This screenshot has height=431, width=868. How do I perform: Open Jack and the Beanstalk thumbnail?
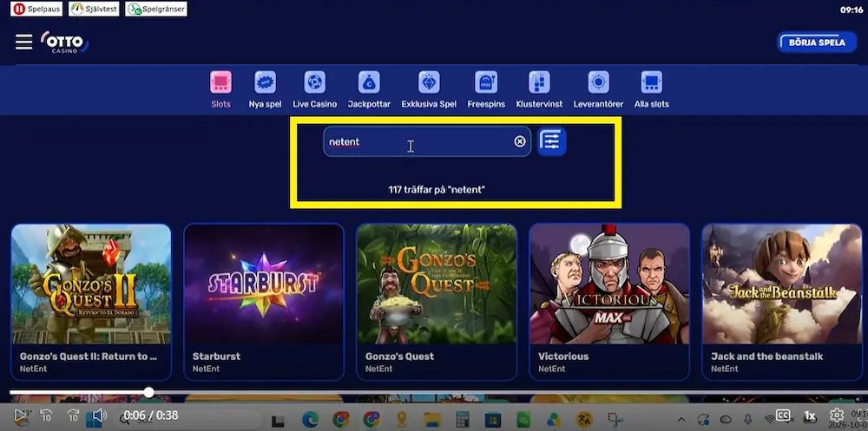(x=782, y=284)
